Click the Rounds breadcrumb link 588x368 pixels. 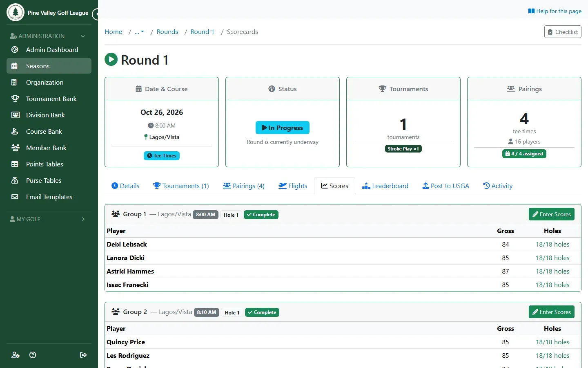[167, 32]
